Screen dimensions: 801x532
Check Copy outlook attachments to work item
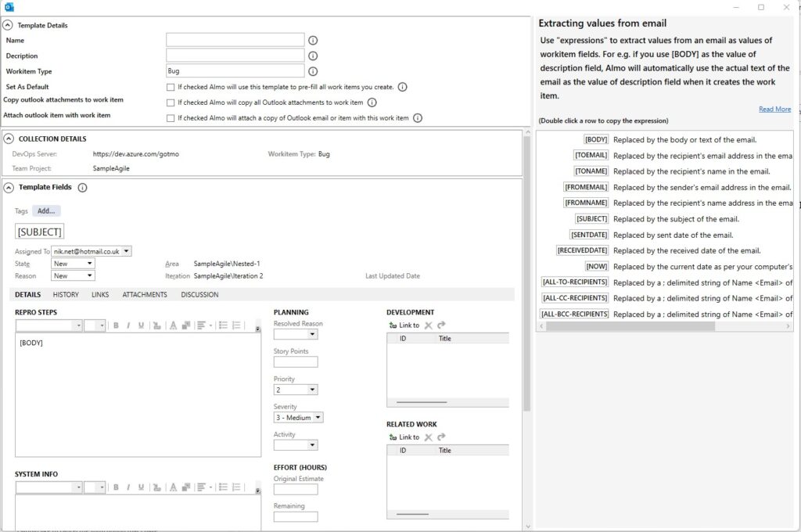pos(171,102)
